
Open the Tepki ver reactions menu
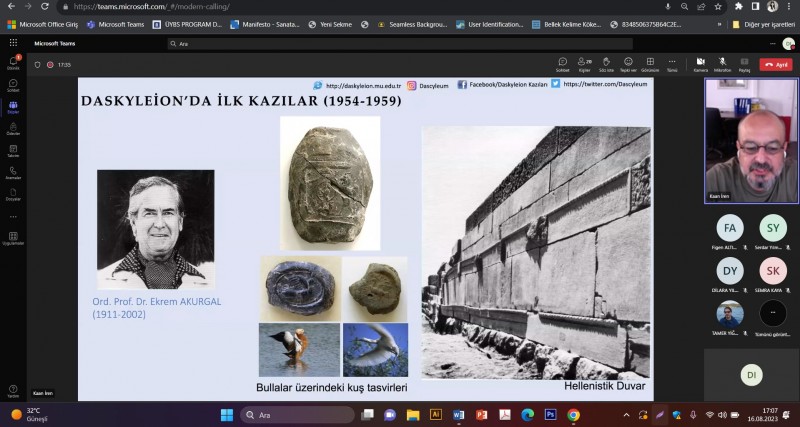tap(628, 64)
